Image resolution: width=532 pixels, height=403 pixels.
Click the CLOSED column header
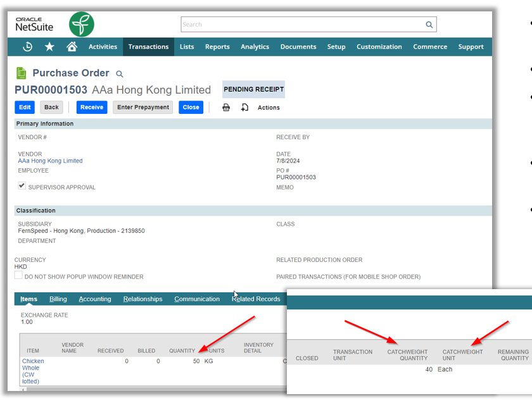click(x=307, y=358)
